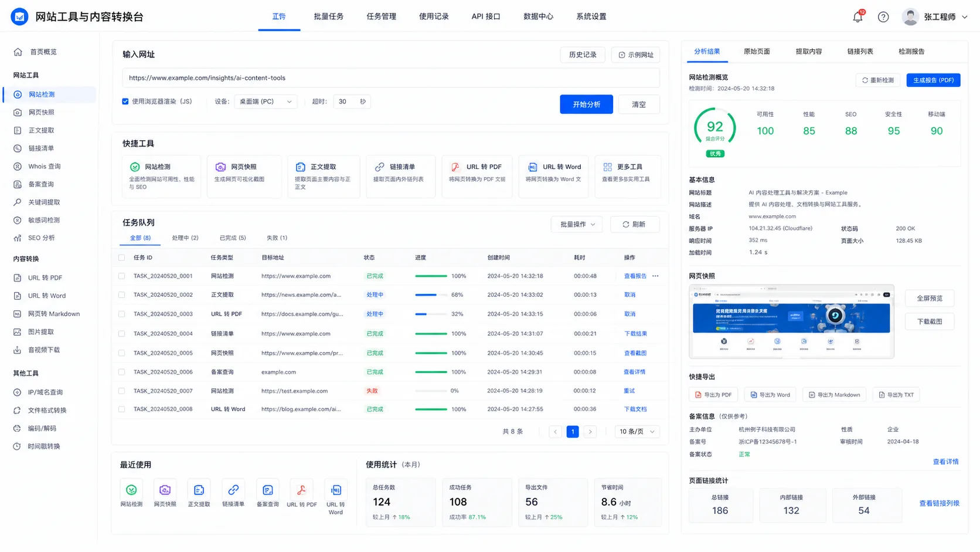Image resolution: width=980 pixels, height=552 pixels.
Task: Open the 更多工具 grid icon
Action: click(x=608, y=167)
